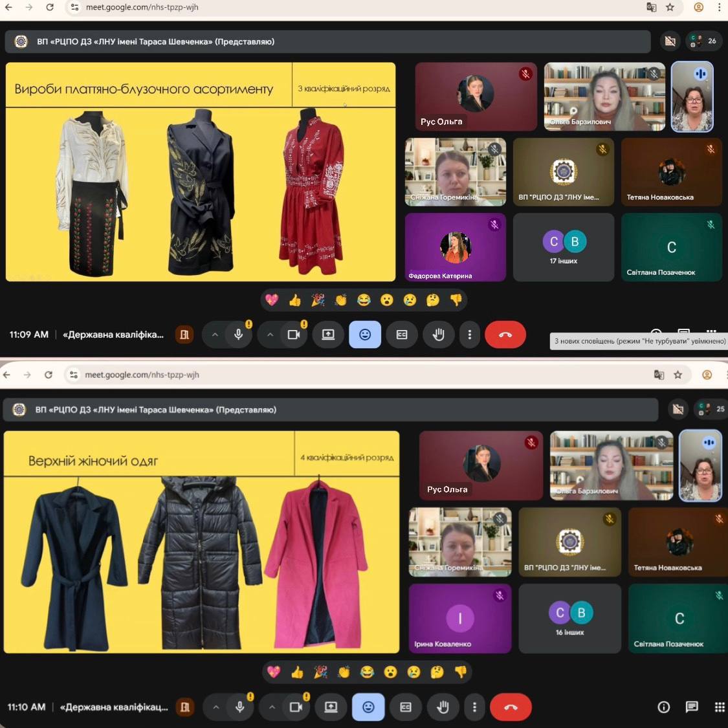Open more options three dots in upper meeting
The height and width of the screenshot is (728, 728).
(470, 335)
